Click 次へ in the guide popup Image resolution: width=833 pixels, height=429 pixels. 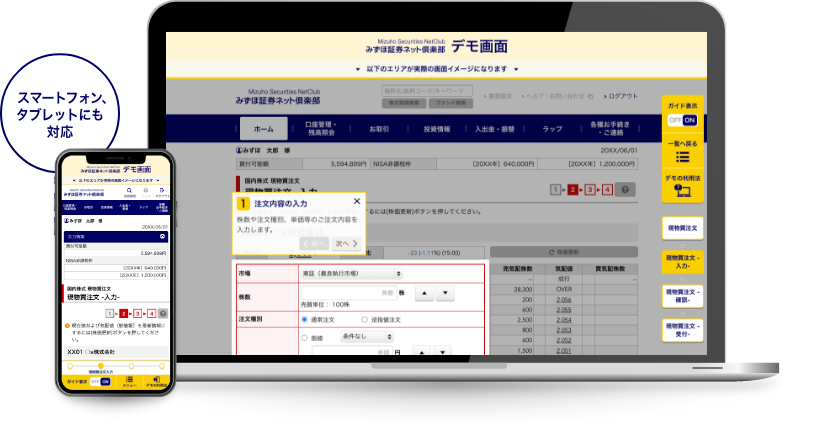tap(346, 244)
